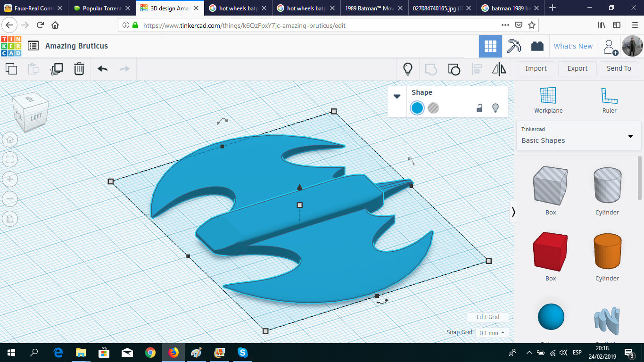Screen dimensions: 644x362
Task: Click the Fit all in view icon
Action: pyautogui.click(x=10, y=159)
